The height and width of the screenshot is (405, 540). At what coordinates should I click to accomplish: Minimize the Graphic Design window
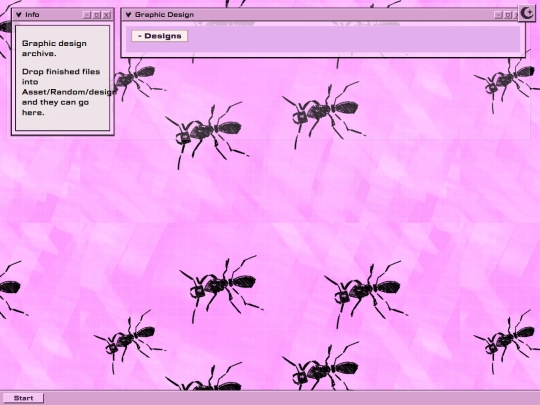pos(498,15)
